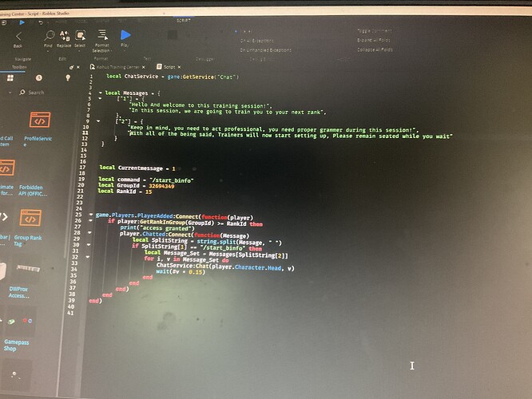Close the Toolbox panel
The height and width of the screenshot is (399, 532).
(x=78, y=68)
